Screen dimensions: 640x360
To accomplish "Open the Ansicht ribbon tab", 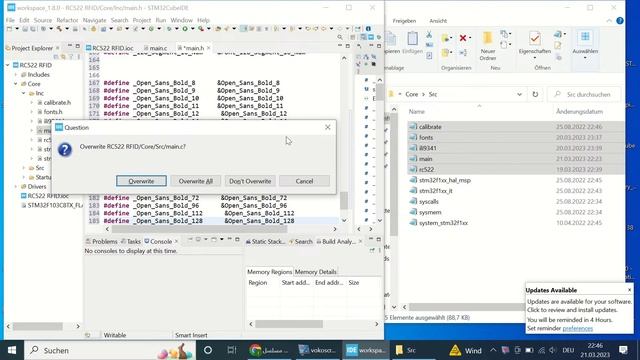I will click(x=438, y=21).
